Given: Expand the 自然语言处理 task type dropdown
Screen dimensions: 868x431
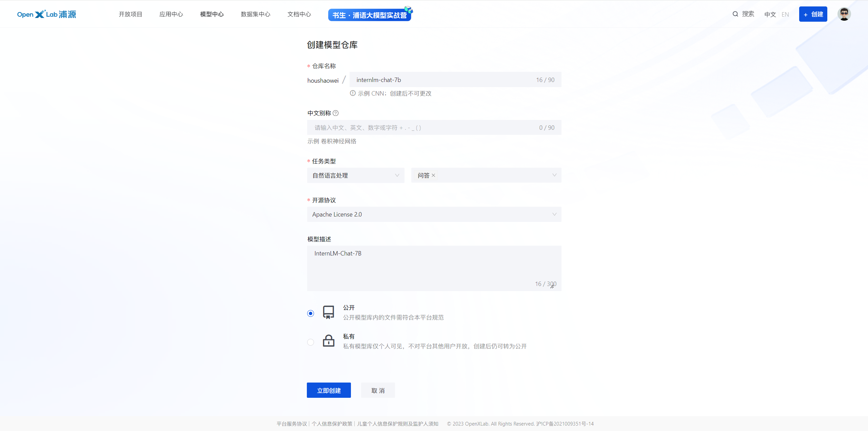Looking at the screenshot, I should 355,175.
